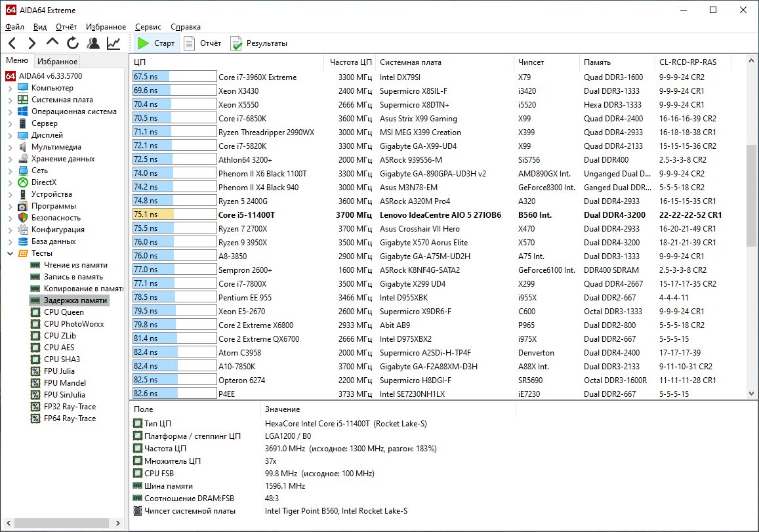Image resolution: width=759 pixels, height=532 pixels.
Task: Expand the Сеть tree node
Action: 10,171
